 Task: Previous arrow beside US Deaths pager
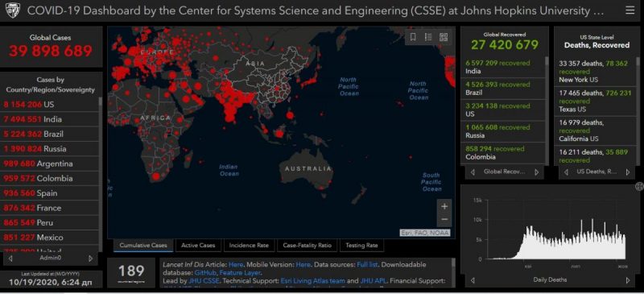tap(567, 172)
